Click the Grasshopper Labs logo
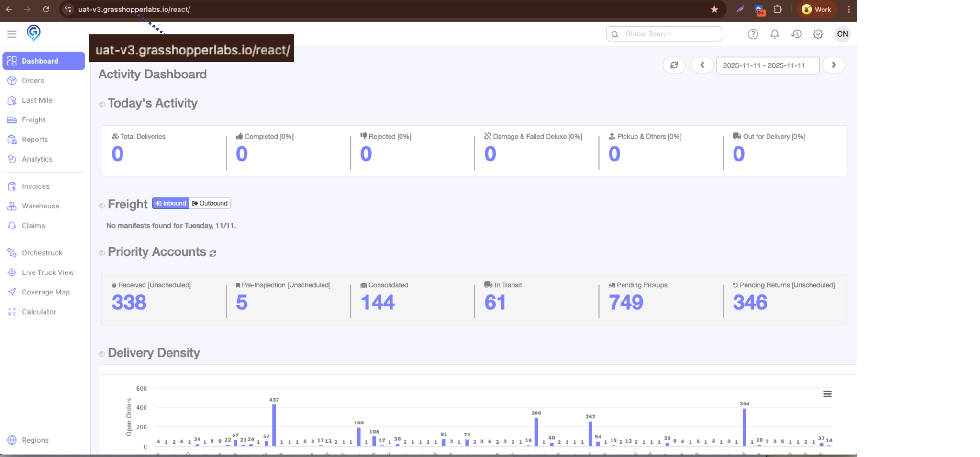 click(33, 33)
